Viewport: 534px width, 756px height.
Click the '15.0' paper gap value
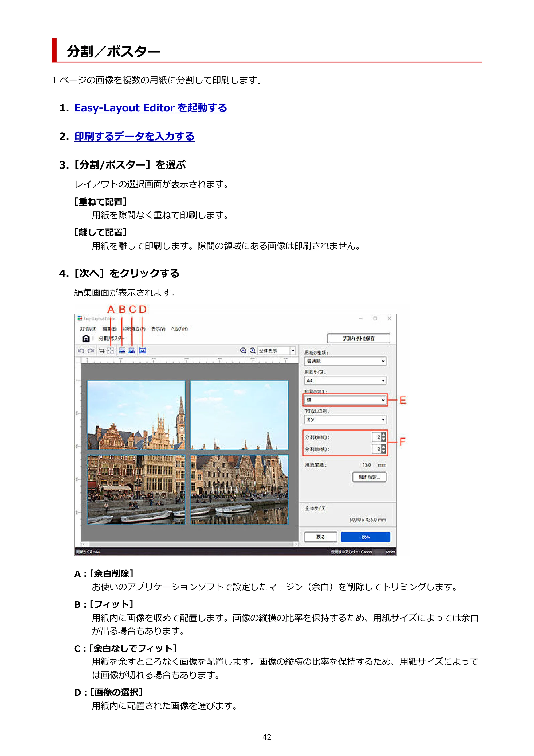[367, 465]
